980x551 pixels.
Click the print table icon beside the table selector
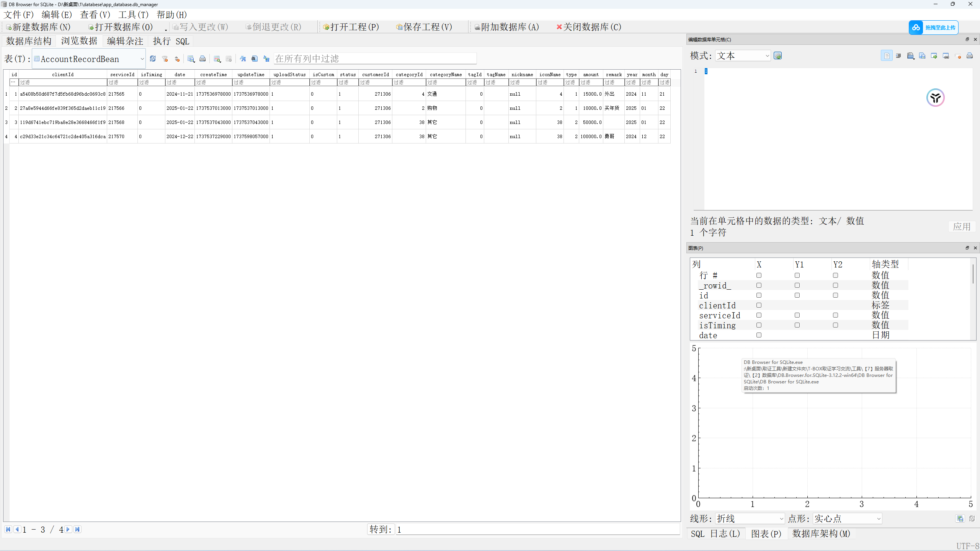point(203,59)
